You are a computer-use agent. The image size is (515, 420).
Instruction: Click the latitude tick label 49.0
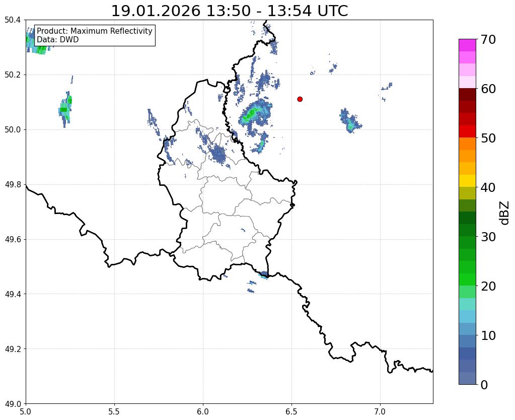pyautogui.click(x=13, y=404)
